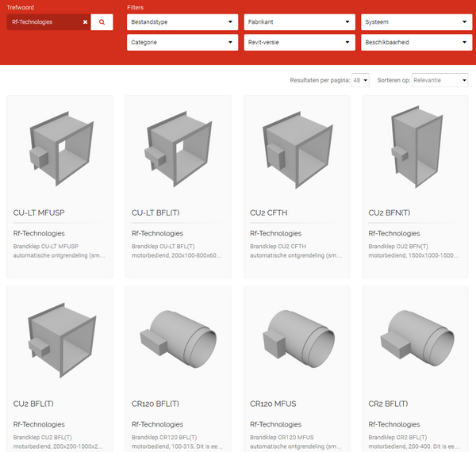Select Rf-Technologies under CU2 CFTH
This screenshot has height=452, width=476.
coord(275,233)
